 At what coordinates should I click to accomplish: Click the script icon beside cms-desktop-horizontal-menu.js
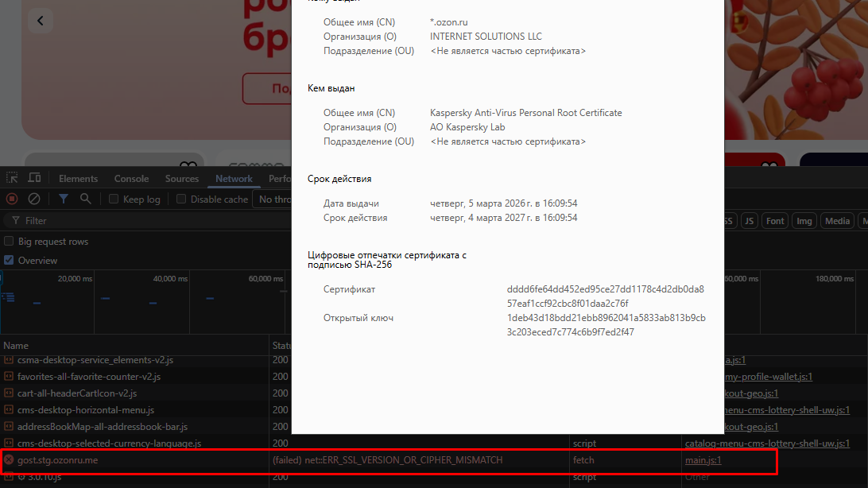point(8,410)
